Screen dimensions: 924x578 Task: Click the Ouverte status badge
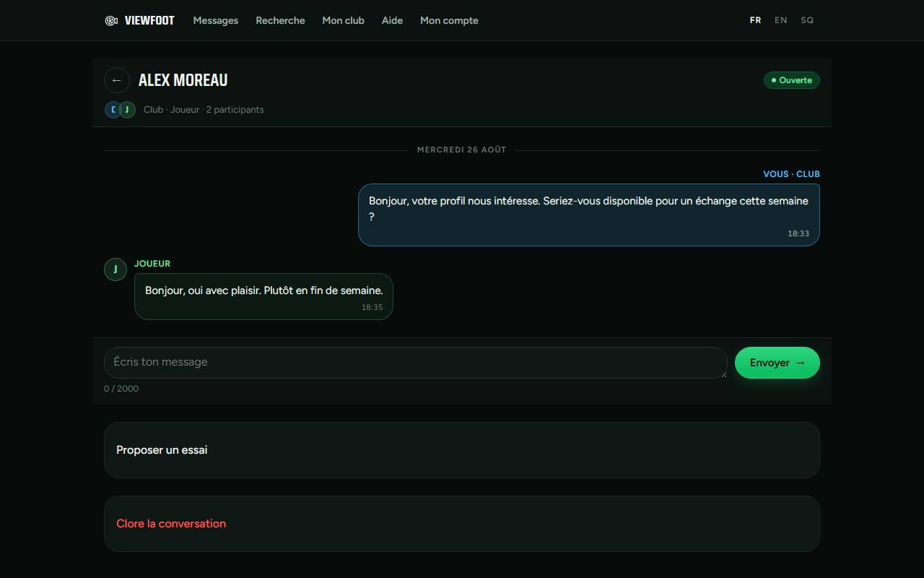pos(792,80)
